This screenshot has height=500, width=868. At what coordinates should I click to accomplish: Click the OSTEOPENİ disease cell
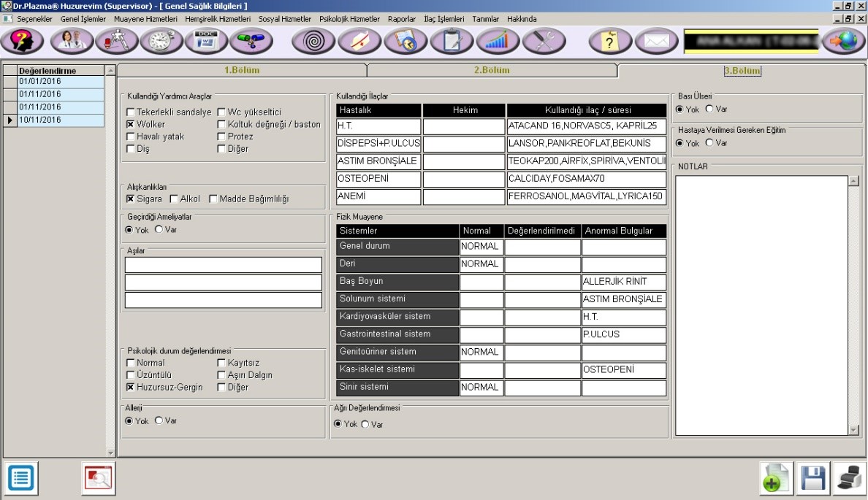[378, 179]
